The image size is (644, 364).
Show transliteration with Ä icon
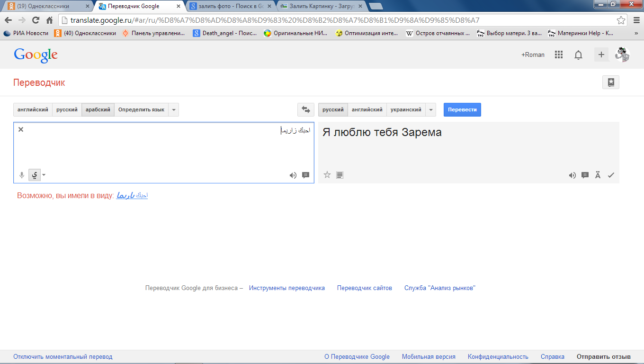point(598,175)
